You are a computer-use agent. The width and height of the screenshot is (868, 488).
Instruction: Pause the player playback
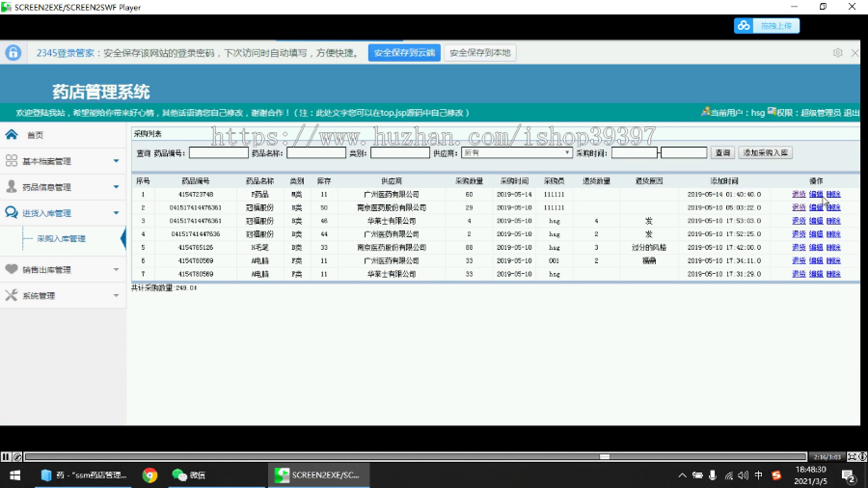[6, 456]
